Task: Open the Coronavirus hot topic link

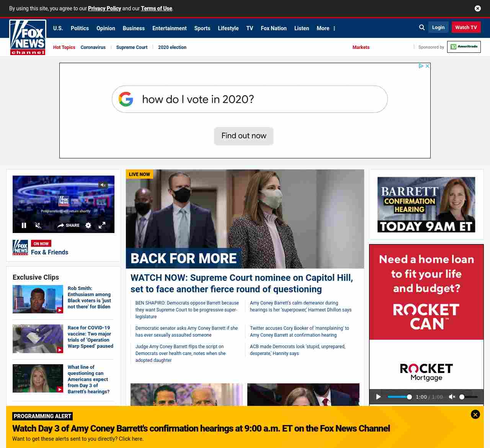Action: pos(93,47)
